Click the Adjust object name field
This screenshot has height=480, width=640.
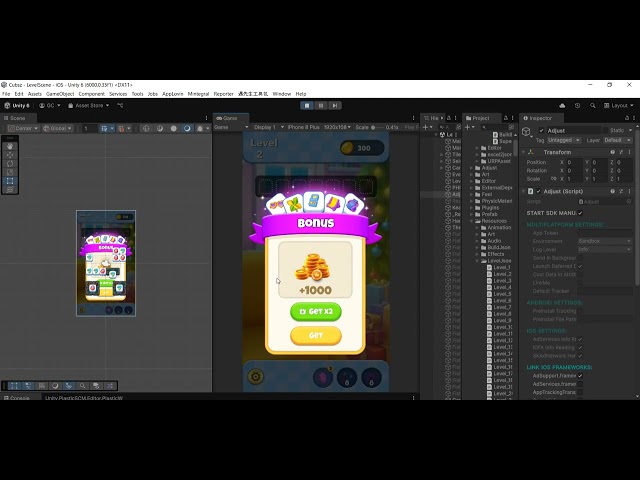(573, 131)
